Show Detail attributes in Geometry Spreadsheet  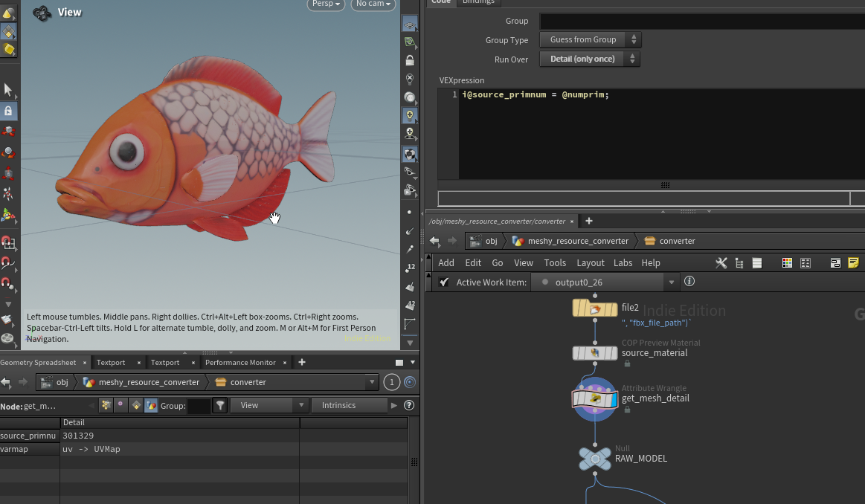pos(150,405)
